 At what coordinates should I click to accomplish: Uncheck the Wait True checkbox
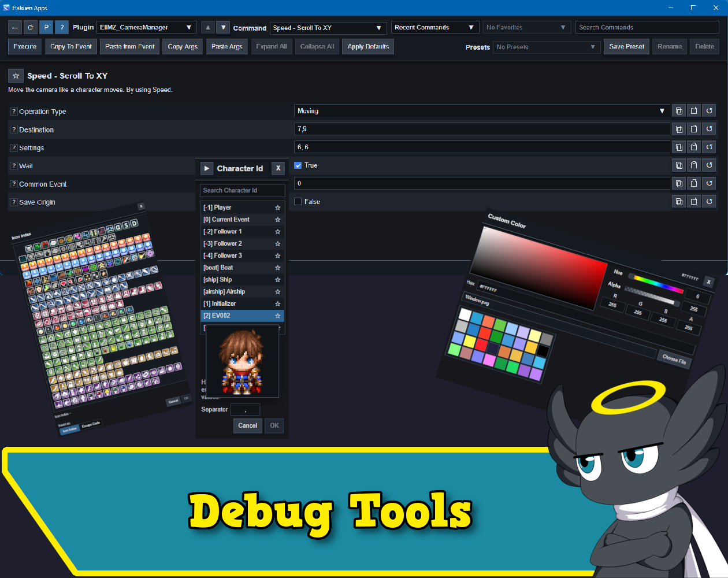tap(298, 165)
